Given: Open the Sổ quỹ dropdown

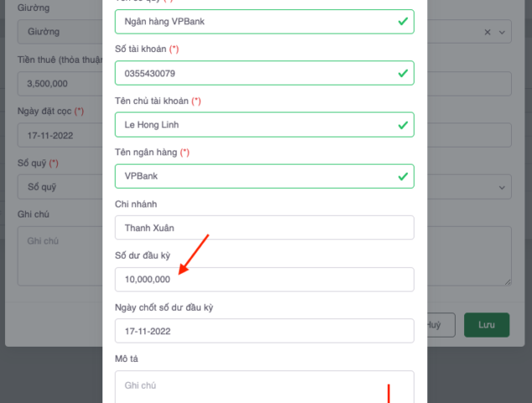Looking at the screenshot, I should point(59,186).
